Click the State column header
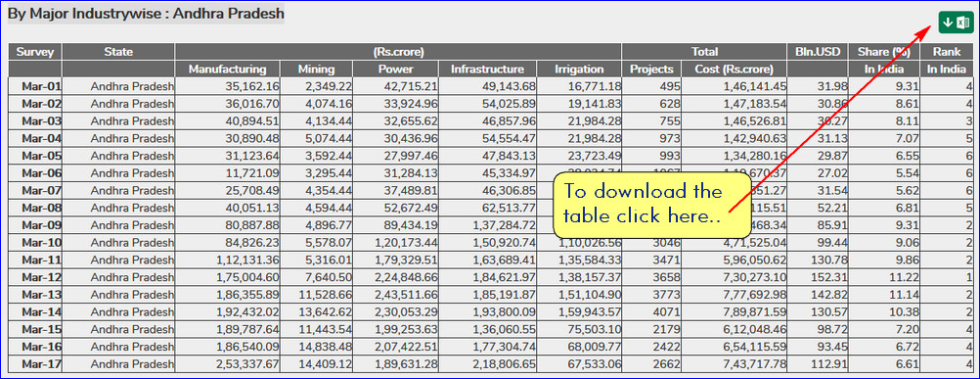Image resolution: width=980 pixels, height=379 pixels. [118, 52]
